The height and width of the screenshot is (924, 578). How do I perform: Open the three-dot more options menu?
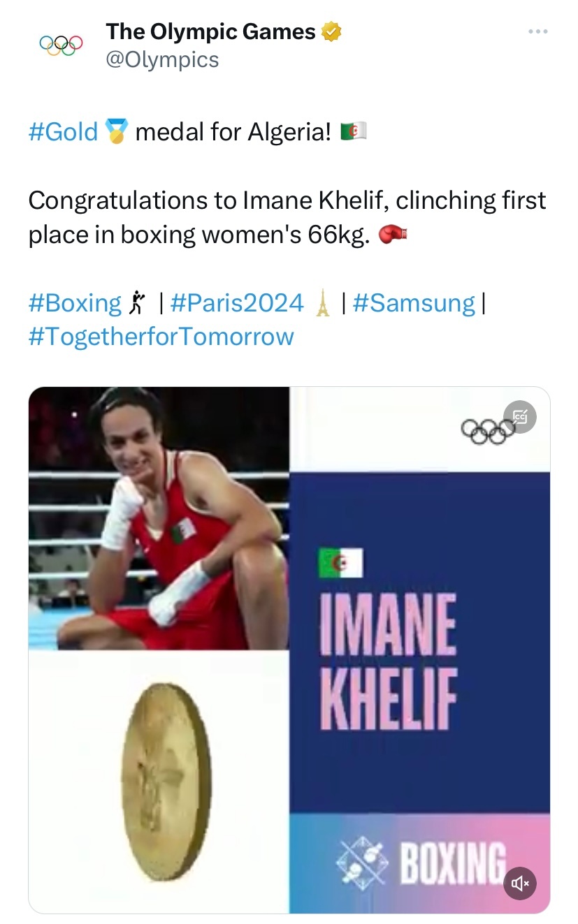coord(537,31)
